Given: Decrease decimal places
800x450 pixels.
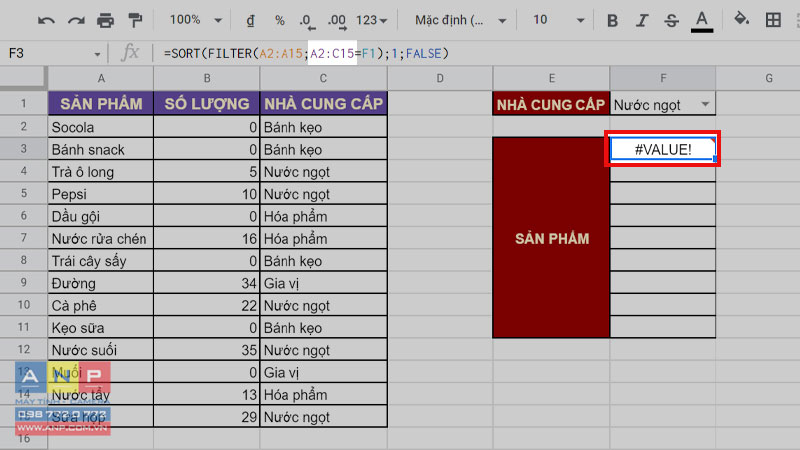Looking at the screenshot, I should coord(307,21).
